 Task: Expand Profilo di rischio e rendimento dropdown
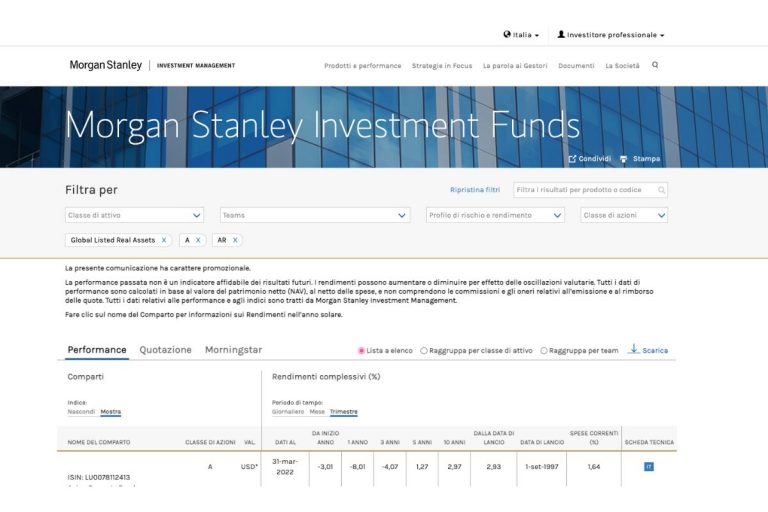pyautogui.click(x=495, y=215)
